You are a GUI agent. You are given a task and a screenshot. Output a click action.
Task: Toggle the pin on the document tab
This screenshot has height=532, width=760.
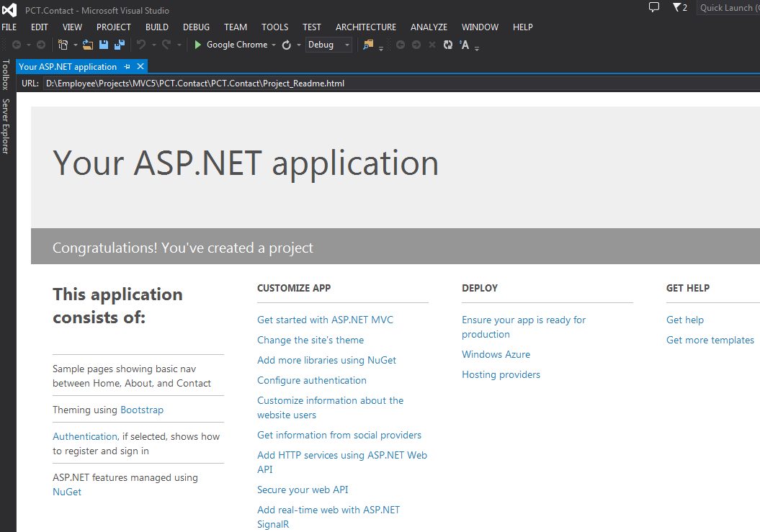[128, 67]
